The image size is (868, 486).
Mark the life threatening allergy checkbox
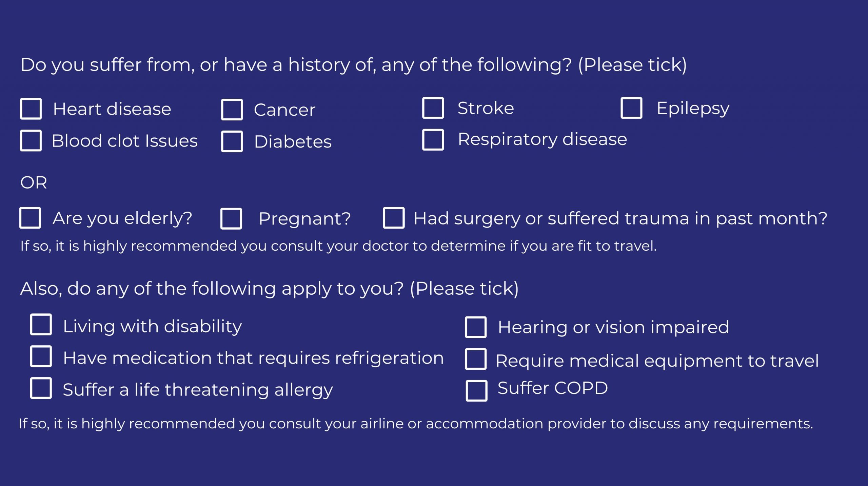[x=41, y=388]
